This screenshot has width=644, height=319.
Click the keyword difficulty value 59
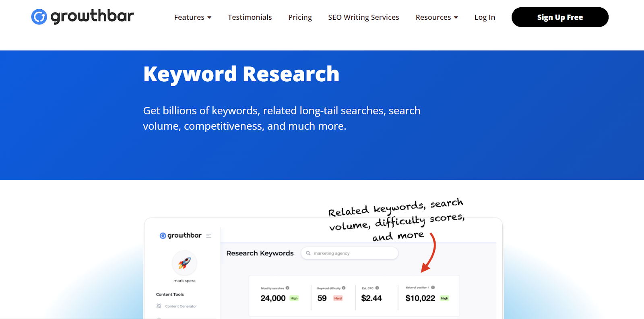[x=322, y=298]
